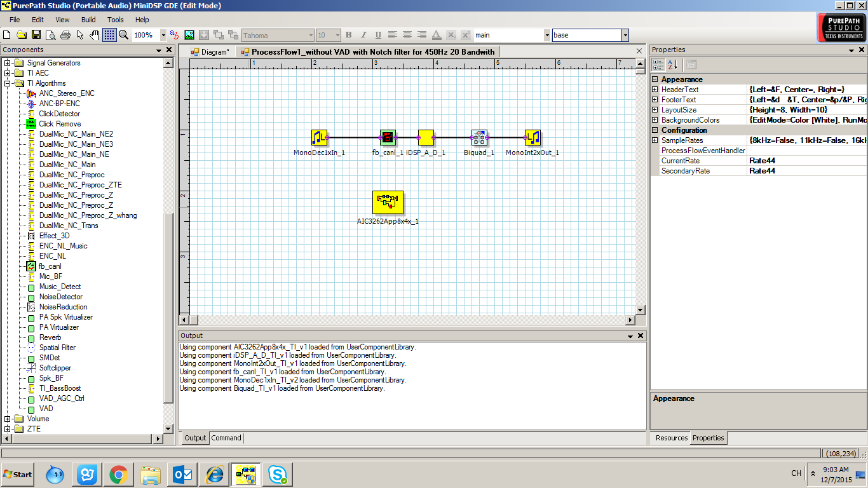Open the file explorer taskbar icon

pyautogui.click(x=151, y=474)
